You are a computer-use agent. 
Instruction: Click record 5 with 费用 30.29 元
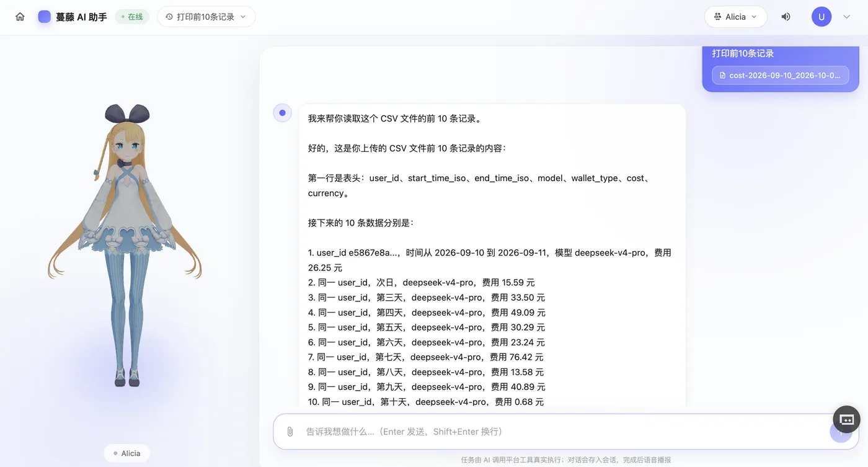point(427,327)
